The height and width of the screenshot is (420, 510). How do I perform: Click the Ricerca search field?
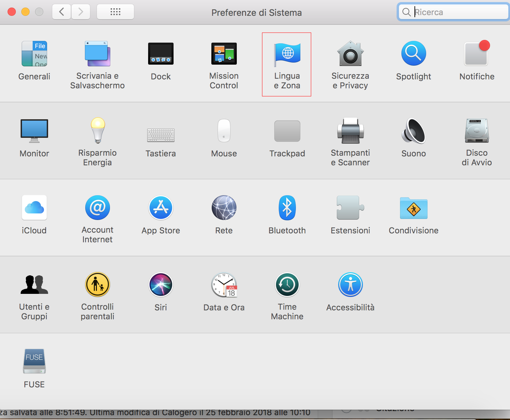point(453,12)
